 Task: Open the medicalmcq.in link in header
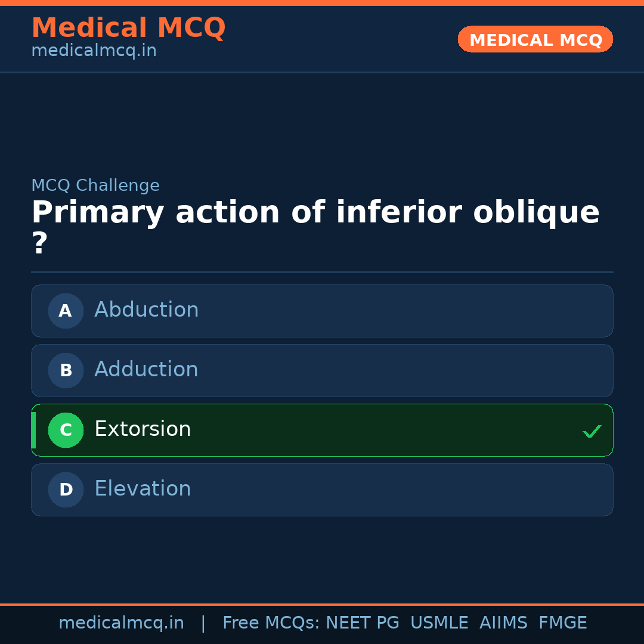pos(94,50)
